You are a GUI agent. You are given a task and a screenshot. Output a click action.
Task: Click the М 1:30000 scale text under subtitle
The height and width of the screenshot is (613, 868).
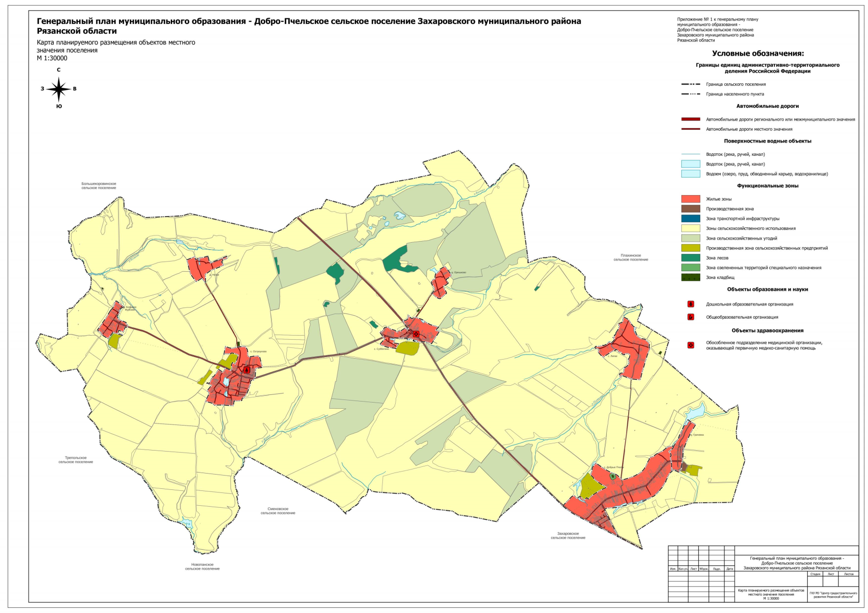(52, 58)
